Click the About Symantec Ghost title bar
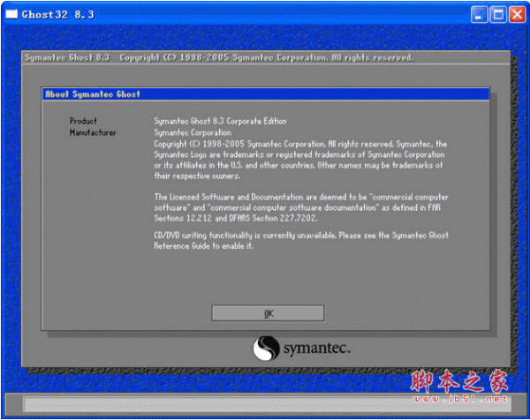The height and width of the screenshot is (420, 530). click(266, 94)
